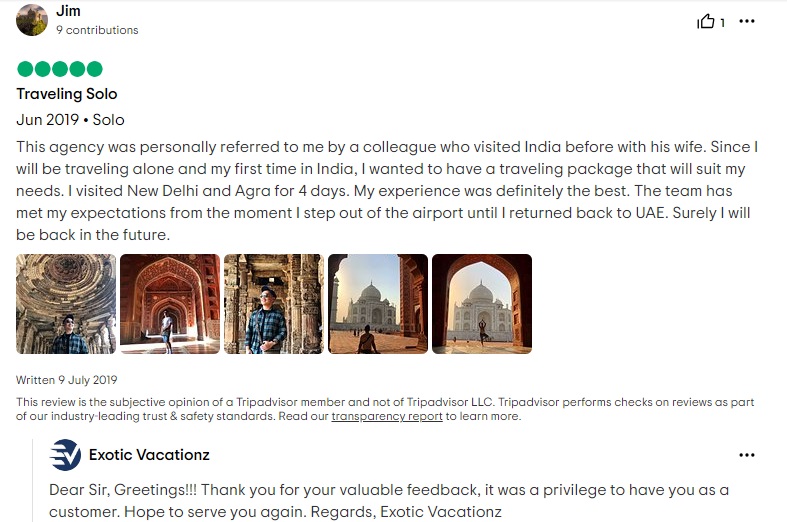Click the Exotic Vacationz logo icon
Viewport: 787px width, 522px height.
[x=65, y=455]
